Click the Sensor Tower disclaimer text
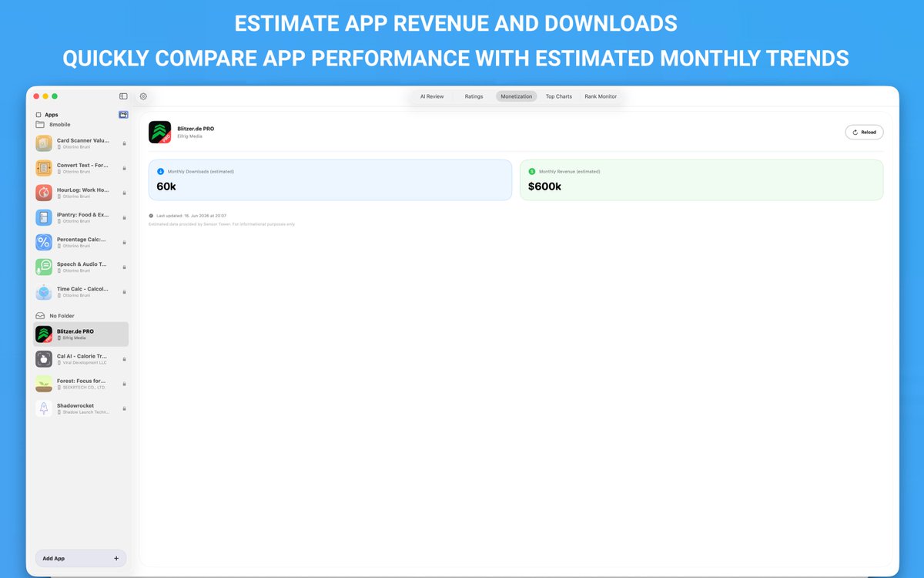 [222, 224]
